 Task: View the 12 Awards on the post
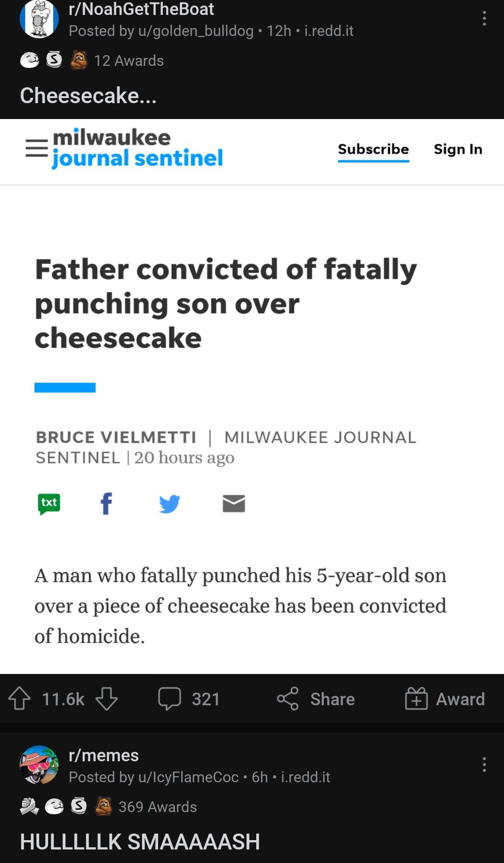coord(128,61)
